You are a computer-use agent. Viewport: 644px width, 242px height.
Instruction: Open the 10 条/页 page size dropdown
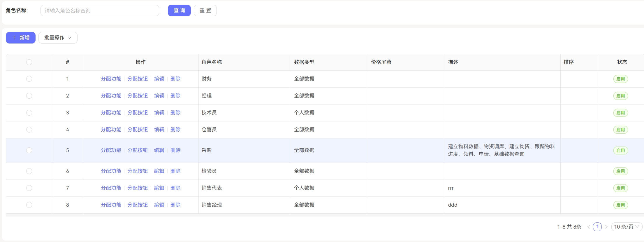627,227
